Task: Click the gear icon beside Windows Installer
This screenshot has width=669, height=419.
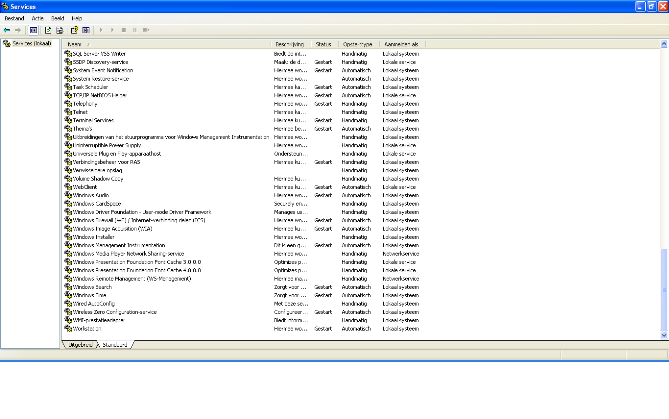Action: (68, 237)
